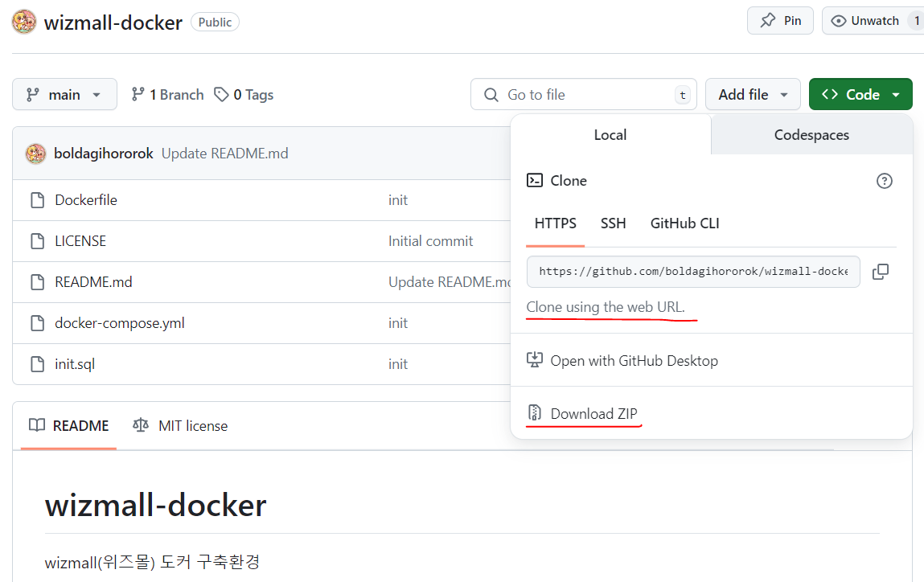Image resolution: width=924 pixels, height=582 pixels.
Task: Select the SSH clone tab
Action: [x=613, y=223]
